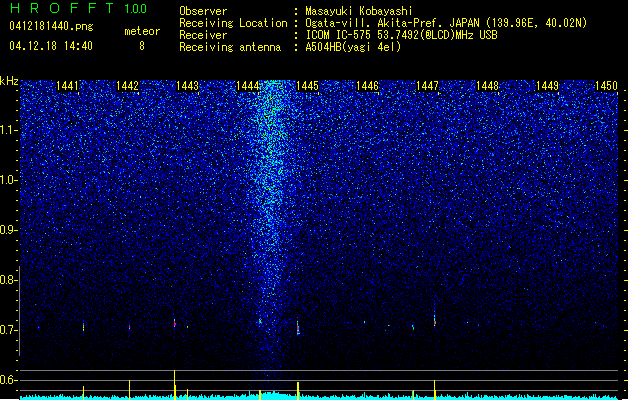Click the 1450 time axis label
This screenshot has height=400, width=629.
pos(606,86)
